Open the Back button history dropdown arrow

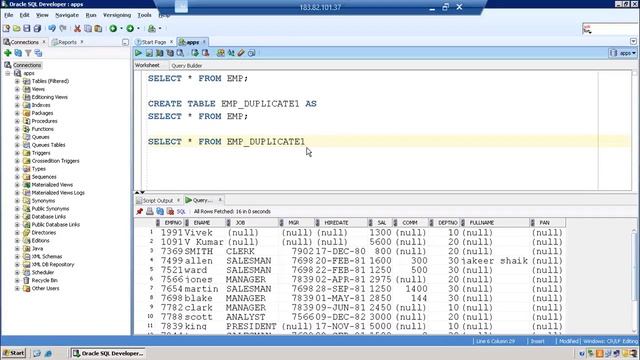click(121, 29)
